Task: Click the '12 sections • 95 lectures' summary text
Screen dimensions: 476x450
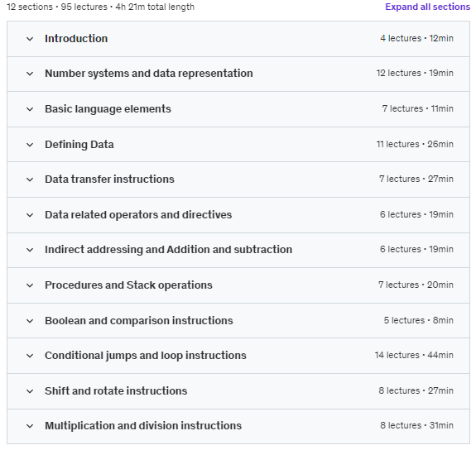Action: coord(57,7)
